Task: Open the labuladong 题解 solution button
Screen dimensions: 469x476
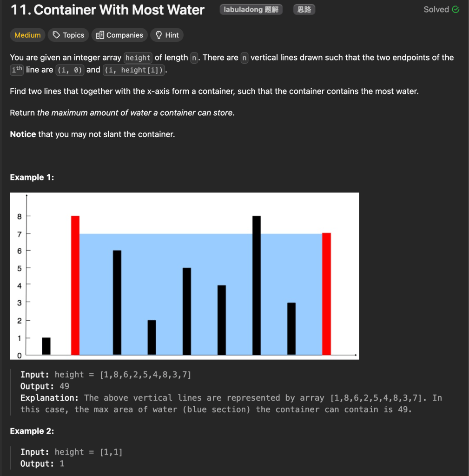Action: (x=251, y=10)
